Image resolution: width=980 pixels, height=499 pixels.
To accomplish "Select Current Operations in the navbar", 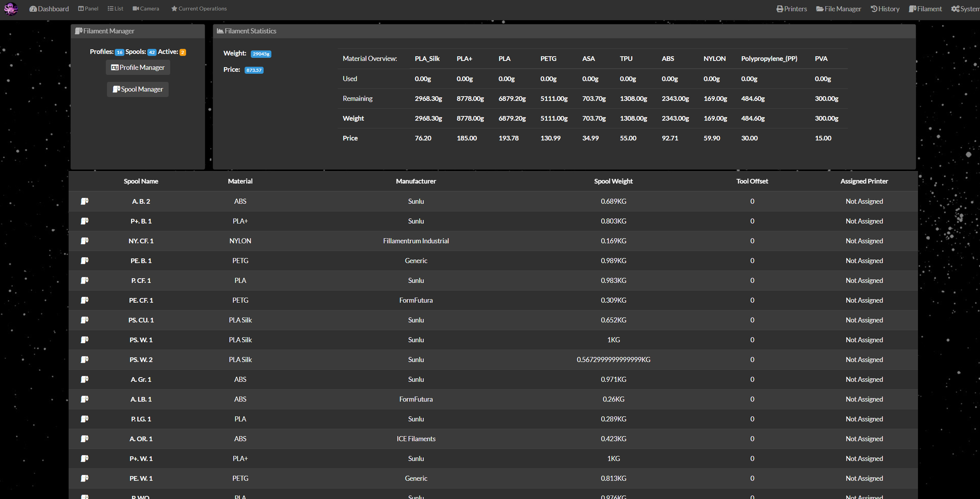I will [x=198, y=8].
